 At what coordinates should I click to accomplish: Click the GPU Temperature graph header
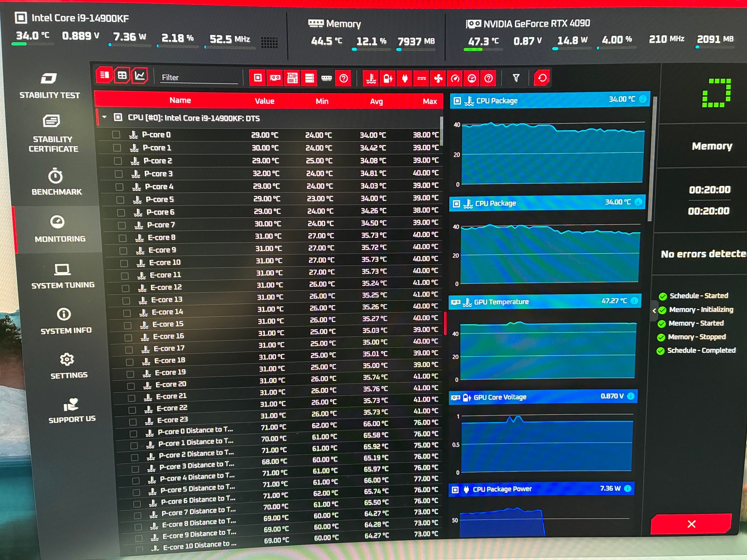(x=545, y=301)
